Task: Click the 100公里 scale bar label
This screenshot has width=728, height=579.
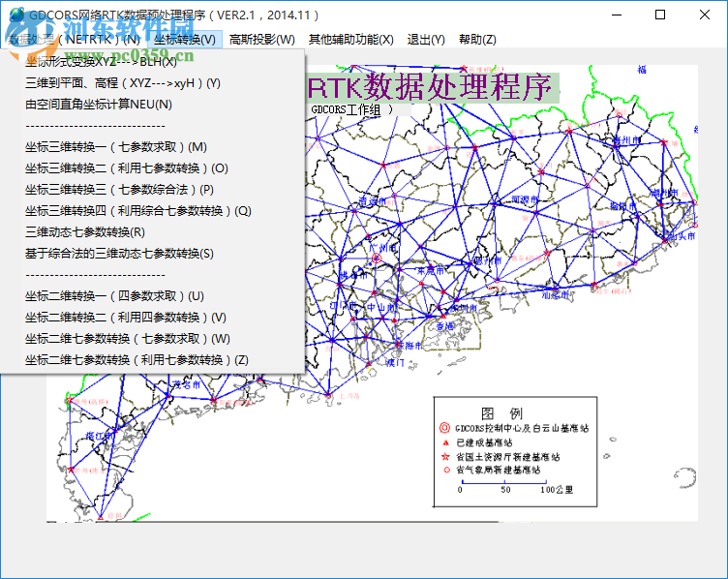Action: click(x=557, y=490)
